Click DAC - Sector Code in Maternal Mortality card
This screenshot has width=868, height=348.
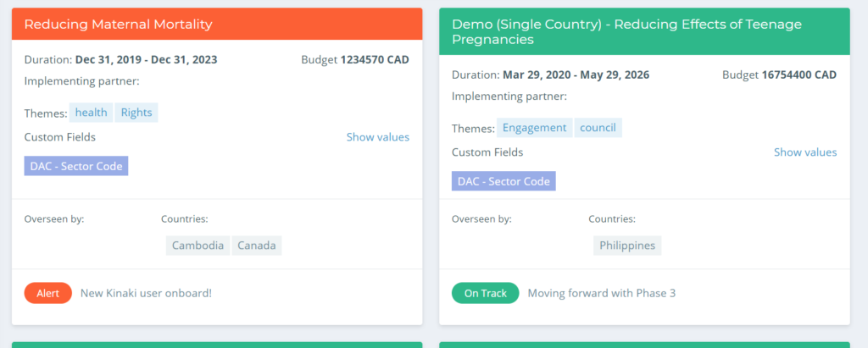76,166
